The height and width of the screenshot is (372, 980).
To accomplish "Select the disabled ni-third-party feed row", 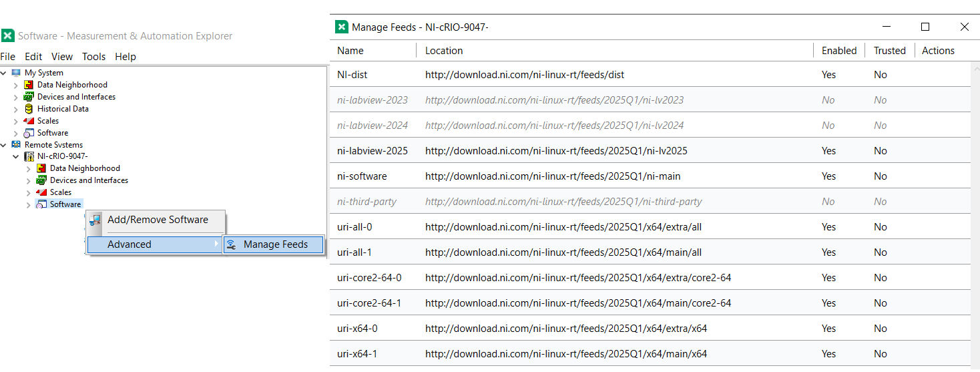I will (650, 202).
